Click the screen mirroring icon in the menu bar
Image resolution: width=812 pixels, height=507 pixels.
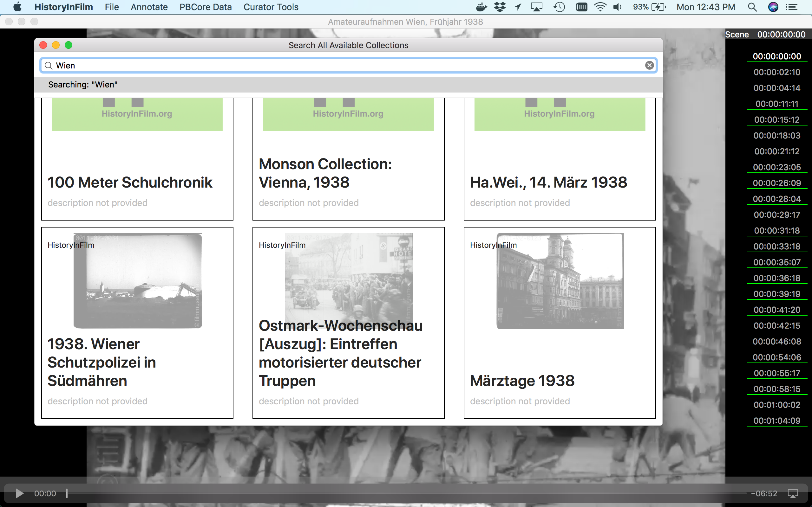click(x=537, y=7)
